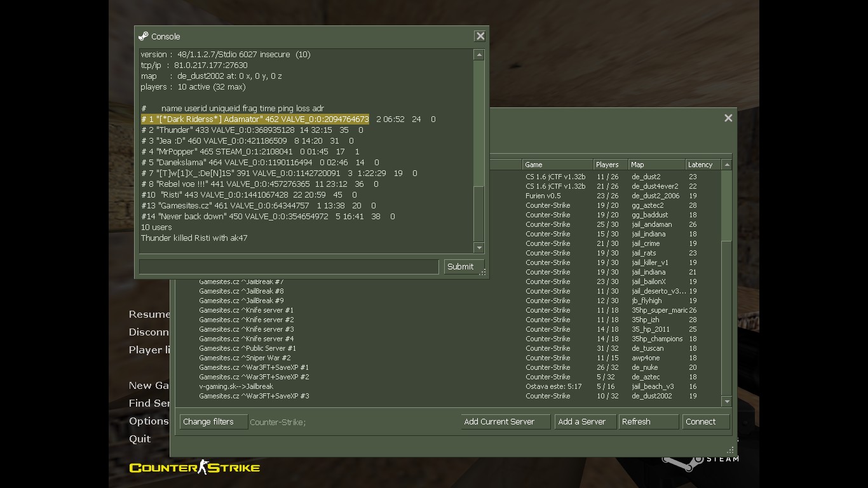Click Disconnect menu item
The height and width of the screenshot is (488, 868).
point(149,332)
